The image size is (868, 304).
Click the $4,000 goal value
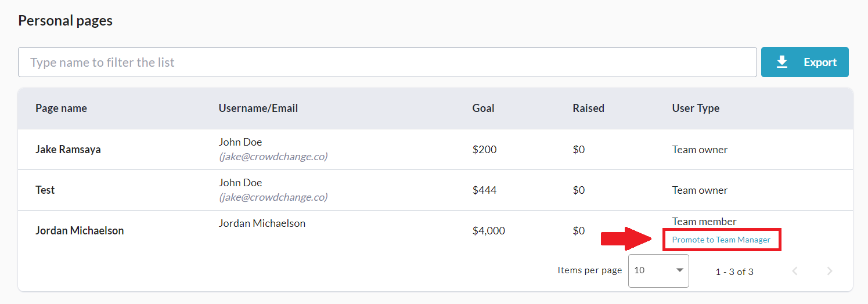tap(488, 230)
